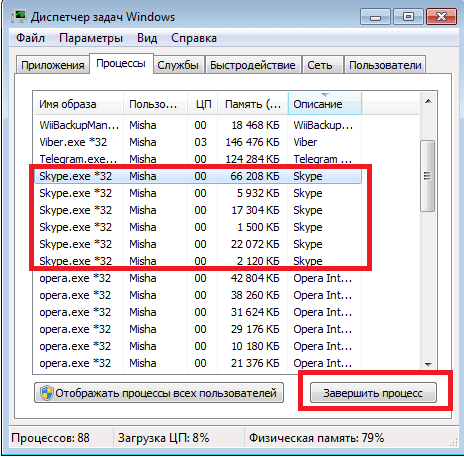The image size is (464, 458).
Task: Sort by Описание column header
Action: pos(325,104)
